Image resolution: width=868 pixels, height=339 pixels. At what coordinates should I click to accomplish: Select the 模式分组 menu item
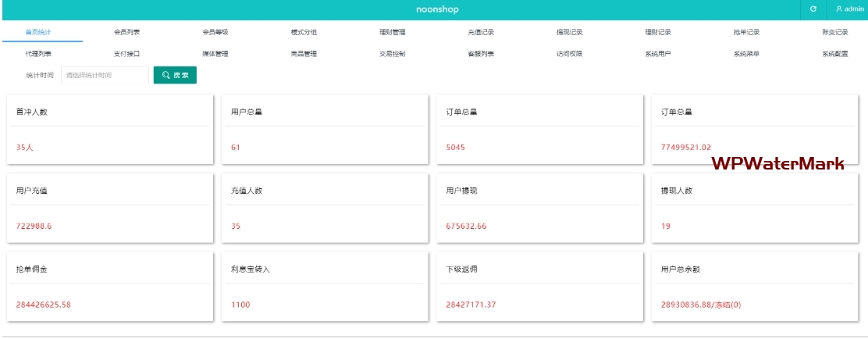click(x=304, y=32)
